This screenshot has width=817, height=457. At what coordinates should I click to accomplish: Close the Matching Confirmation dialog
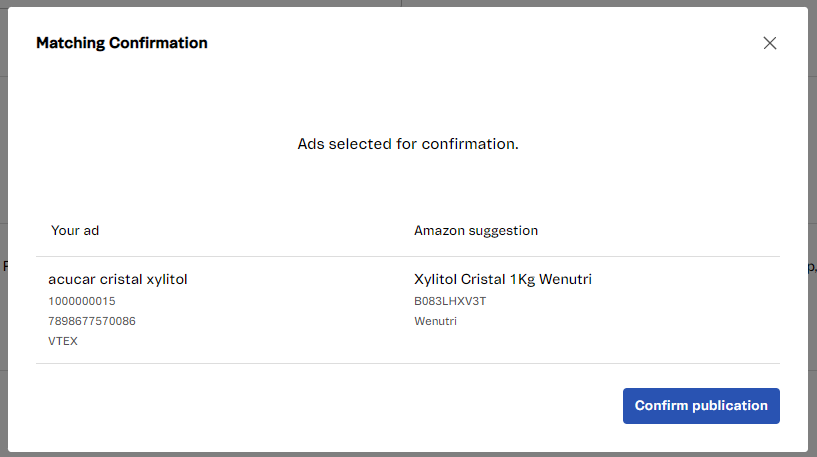769,43
